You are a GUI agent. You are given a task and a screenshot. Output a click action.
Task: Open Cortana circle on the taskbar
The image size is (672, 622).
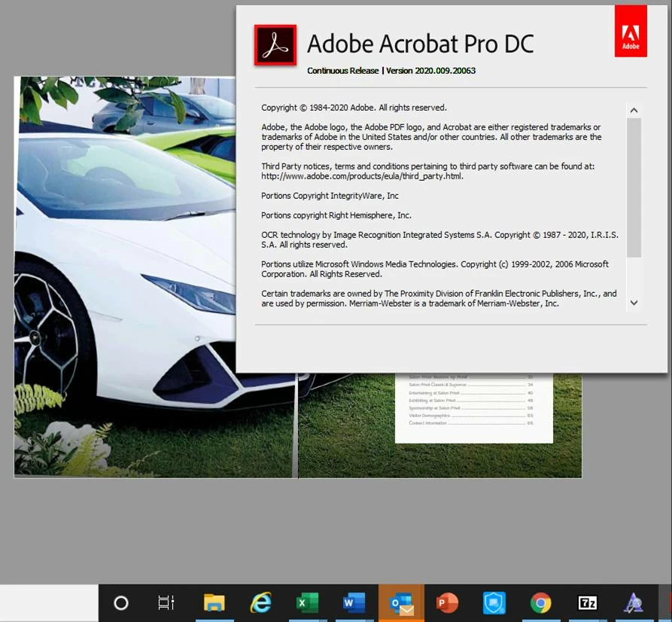121,602
